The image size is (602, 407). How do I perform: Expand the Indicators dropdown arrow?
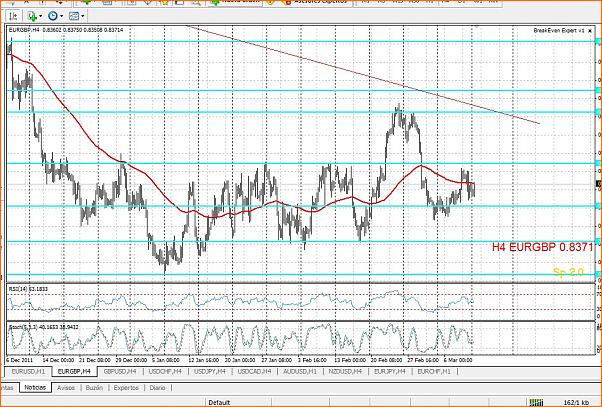click(x=40, y=16)
